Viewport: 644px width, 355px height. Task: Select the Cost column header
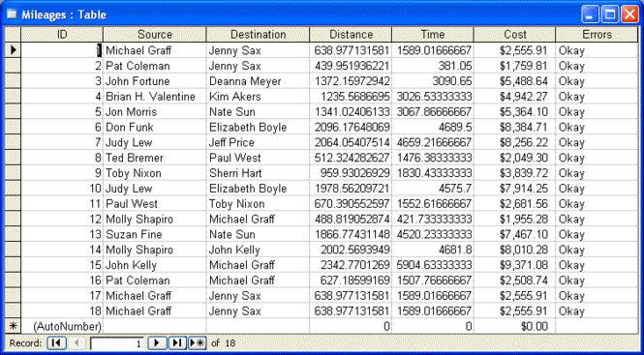pyautogui.click(x=514, y=35)
